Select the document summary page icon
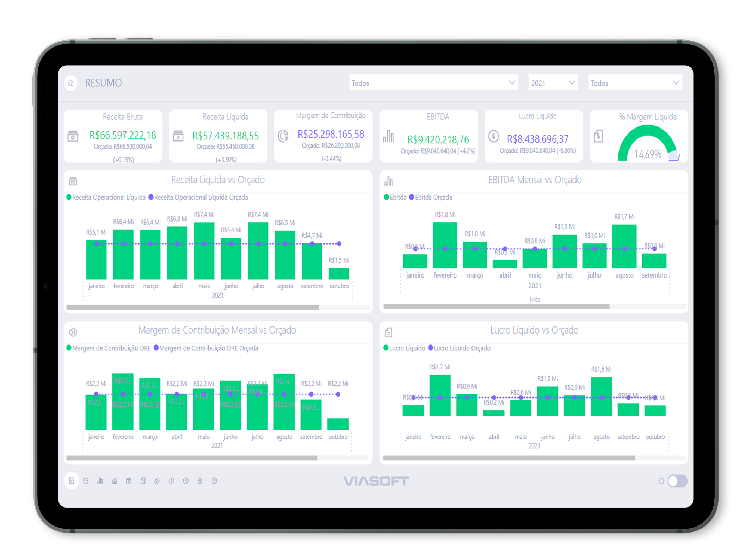 (x=71, y=481)
